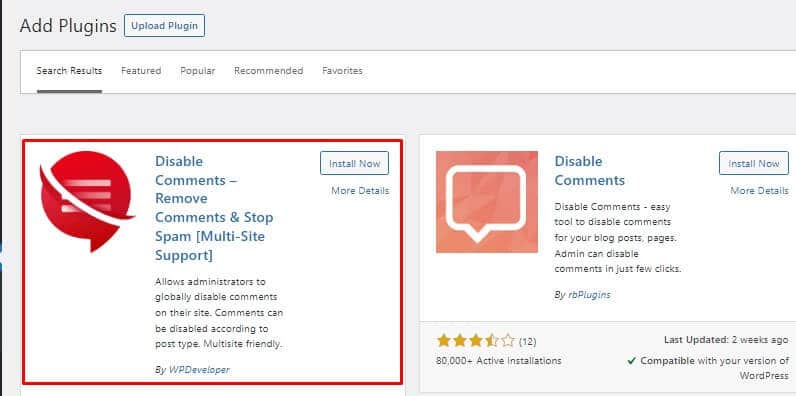This screenshot has height=396, width=796.
Task: Open the Multi-Site Support plugin title
Action: (214, 208)
